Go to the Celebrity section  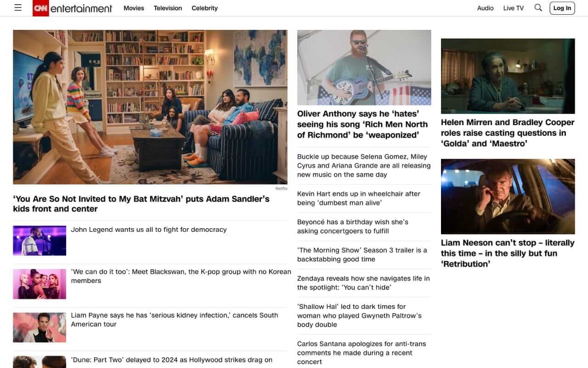coord(204,8)
